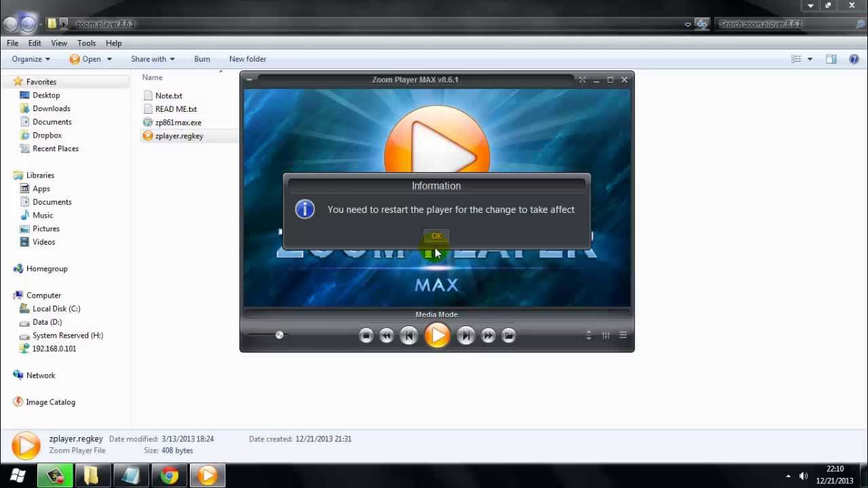Screen dimensions: 868x488
Task: Click the rewind button in Zoom Player
Action: click(387, 335)
